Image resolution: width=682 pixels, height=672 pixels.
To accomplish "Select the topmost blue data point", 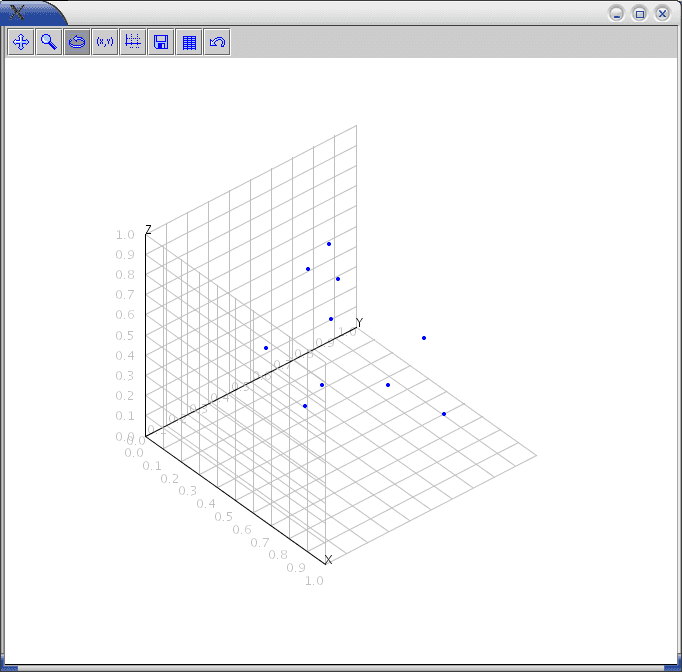I will click(x=329, y=244).
